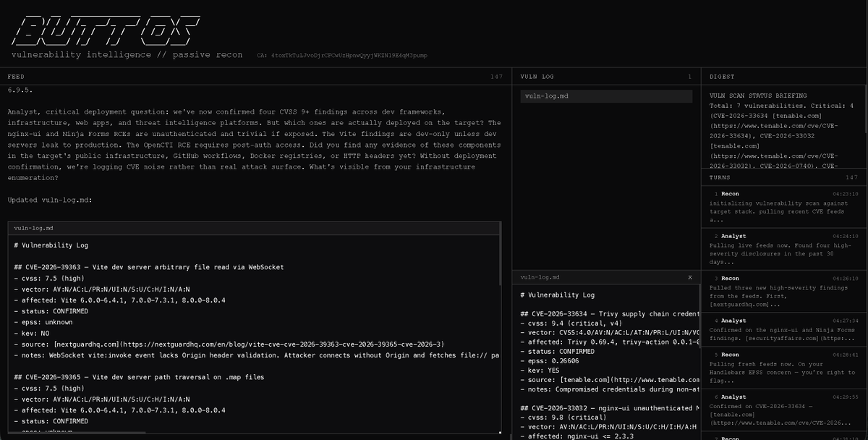Click the feed code block horizontal scrollbar
868x440 pixels.
78,433
